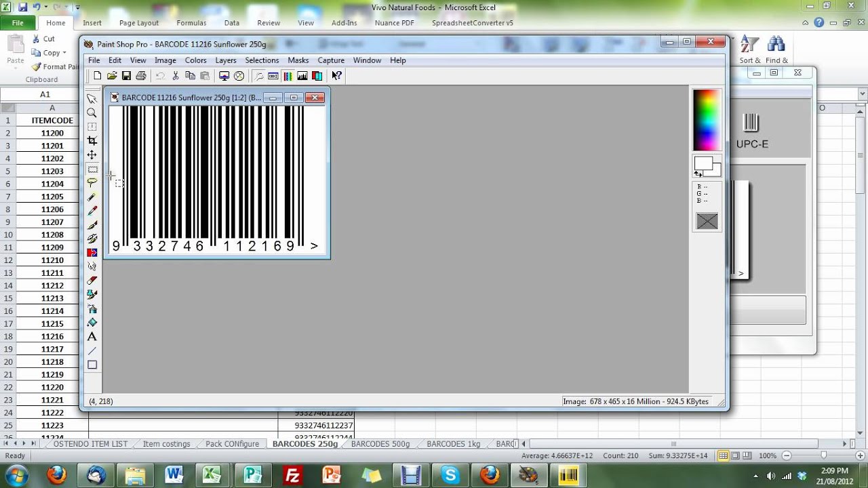868x488 pixels.
Task: Select cell containing 11216
Action: (x=52, y=336)
